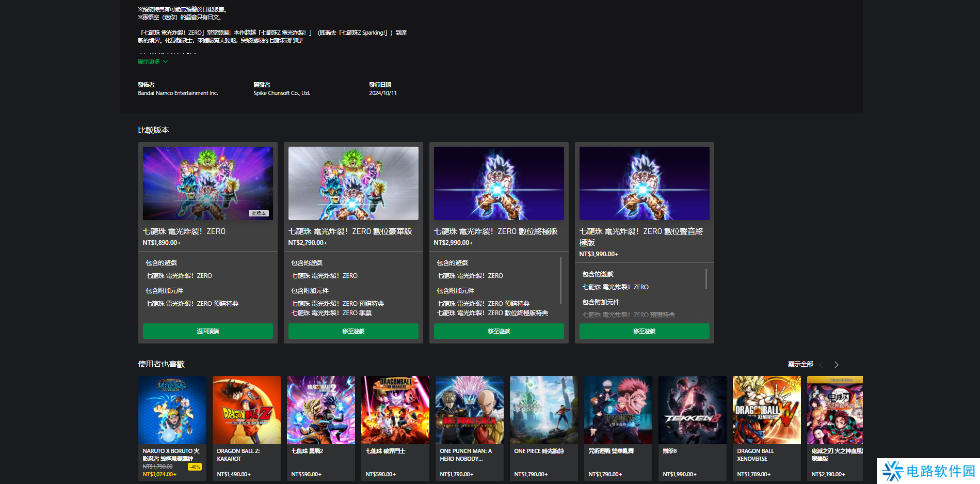
Task: Select 七龍珠 破界鬥士 game tile
Action: [x=395, y=410]
